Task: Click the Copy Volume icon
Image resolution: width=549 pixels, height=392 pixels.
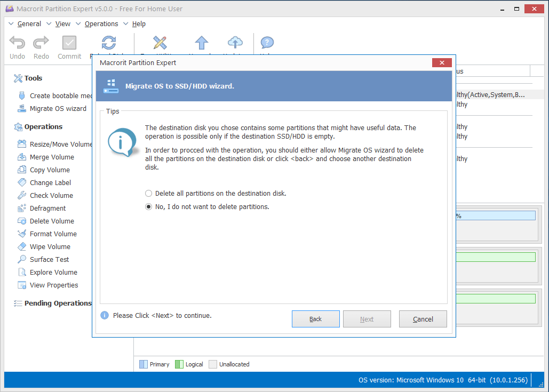Action: (x=22, y=170)
